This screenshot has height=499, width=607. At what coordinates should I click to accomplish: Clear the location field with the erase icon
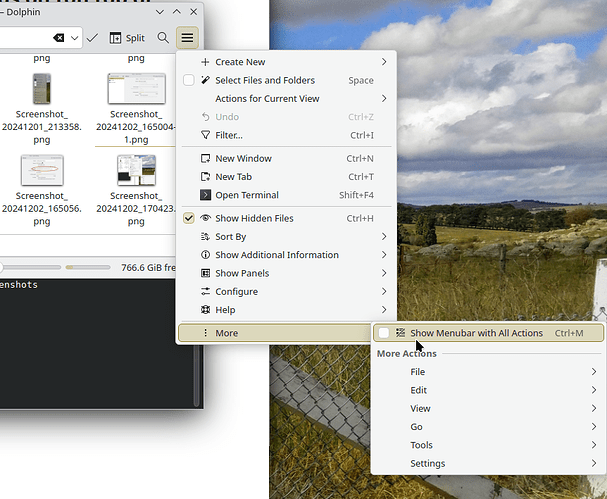tap(58, 38)
